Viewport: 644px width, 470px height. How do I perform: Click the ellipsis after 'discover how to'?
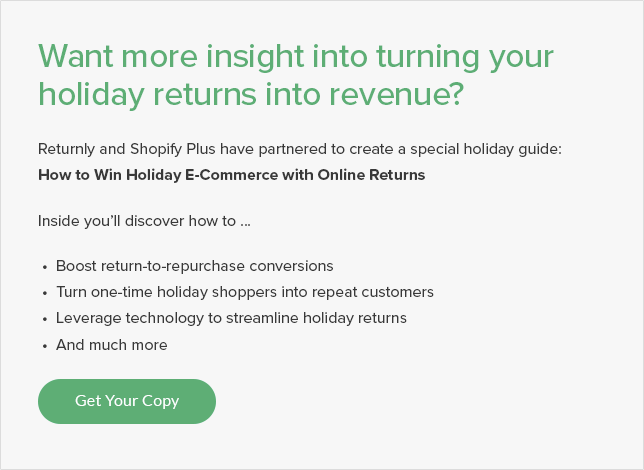[x=245, y=222]
